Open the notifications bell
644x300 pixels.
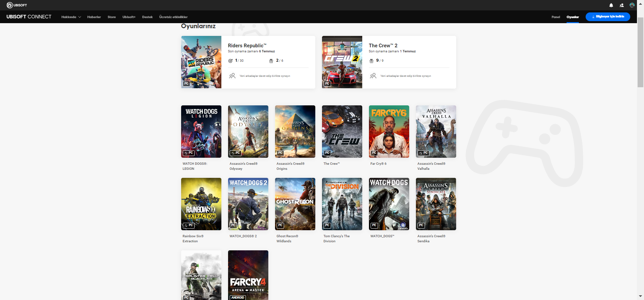(x=611, y=5)
